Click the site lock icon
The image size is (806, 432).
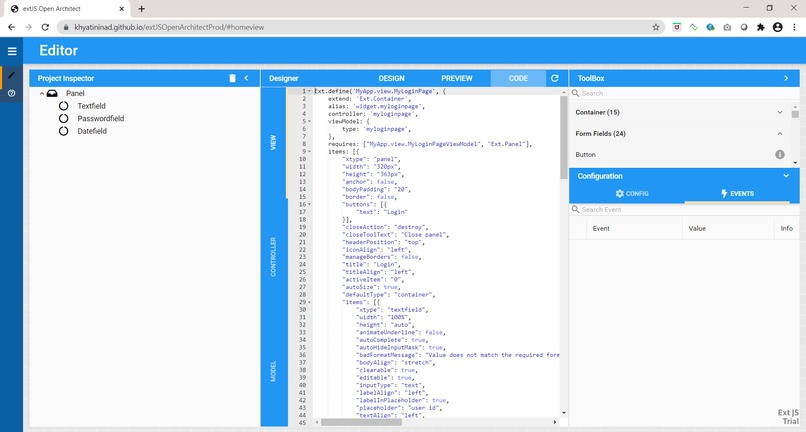[66, 27]
